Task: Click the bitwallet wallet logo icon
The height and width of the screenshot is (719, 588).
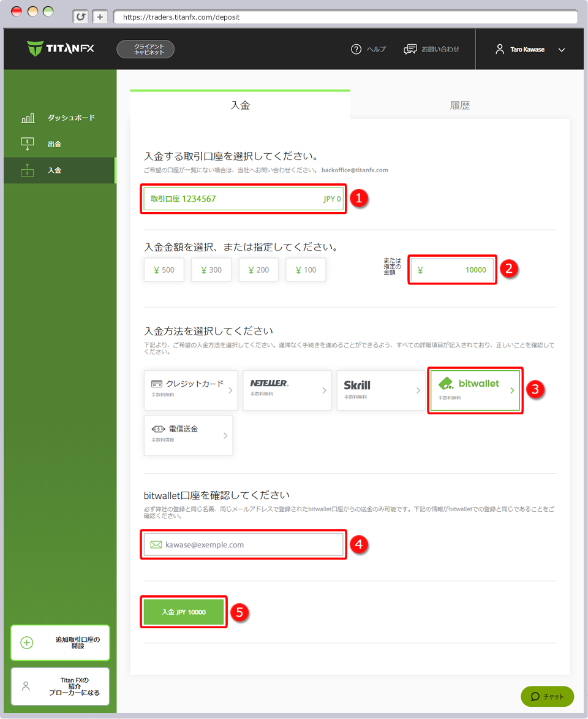Action: 446,383
